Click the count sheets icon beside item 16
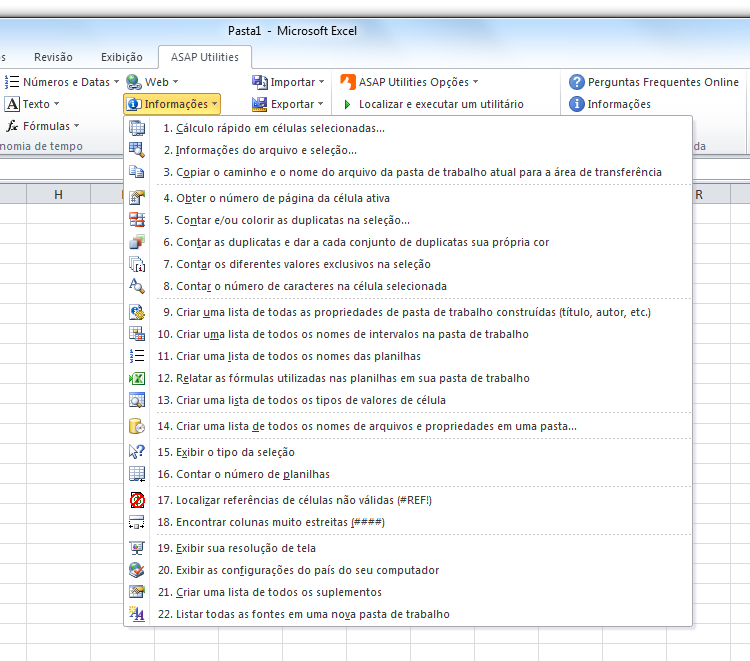The height and width of the screenshot is (661, 750). pos(137,474)
